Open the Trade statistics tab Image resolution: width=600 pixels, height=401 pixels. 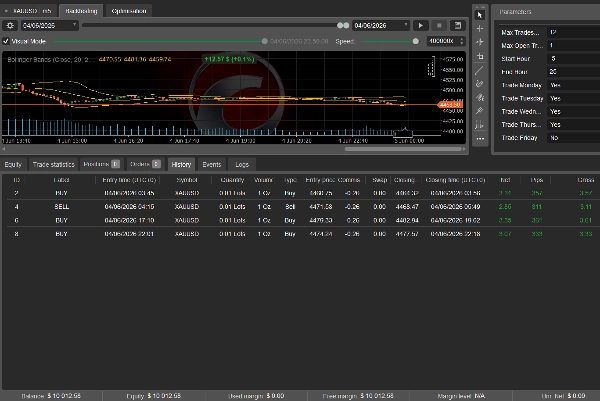point(54,165)
